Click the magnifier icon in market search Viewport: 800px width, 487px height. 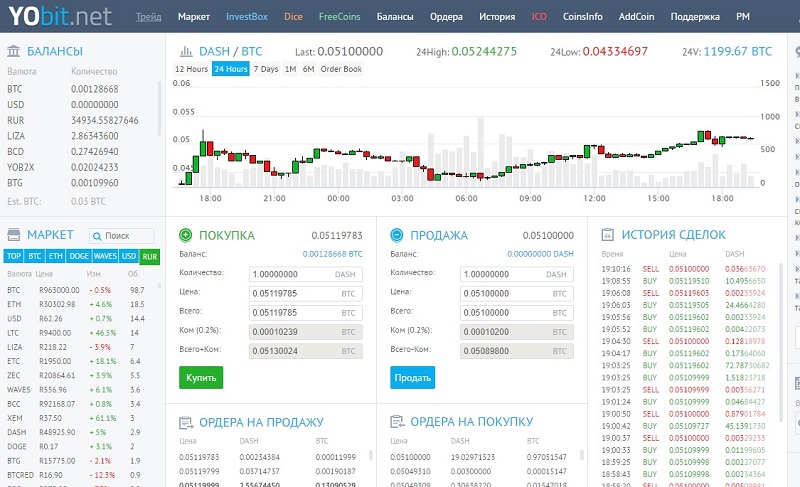tap(97, 236)
